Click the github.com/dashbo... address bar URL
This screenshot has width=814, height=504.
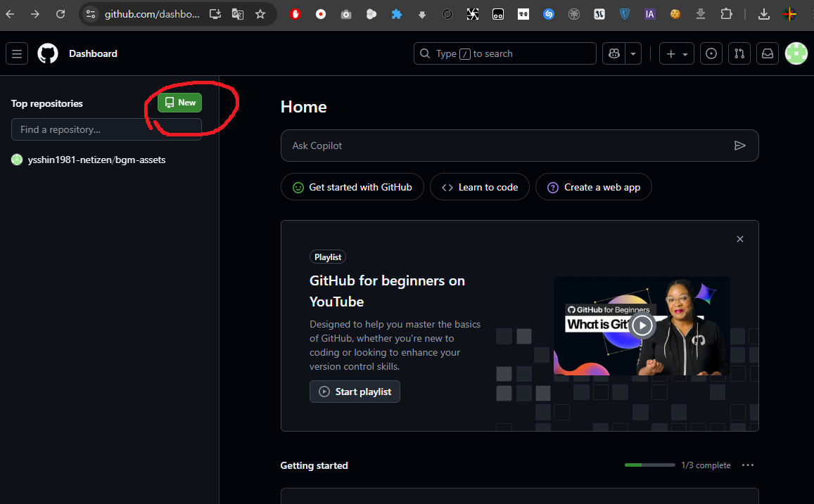(x=151, y=14)
